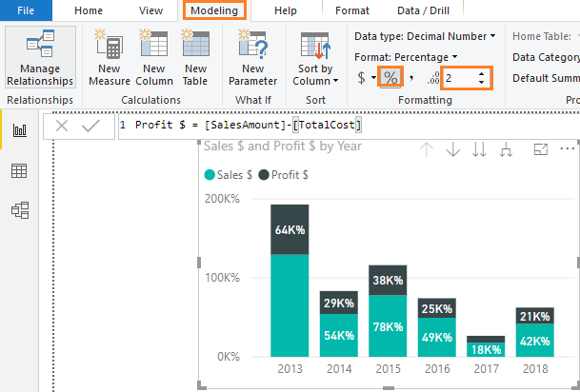This screenshot has height=392, width=580.
Task: Open Default Summarization setting
Action: pyautogui.click(x=546, y=78)
